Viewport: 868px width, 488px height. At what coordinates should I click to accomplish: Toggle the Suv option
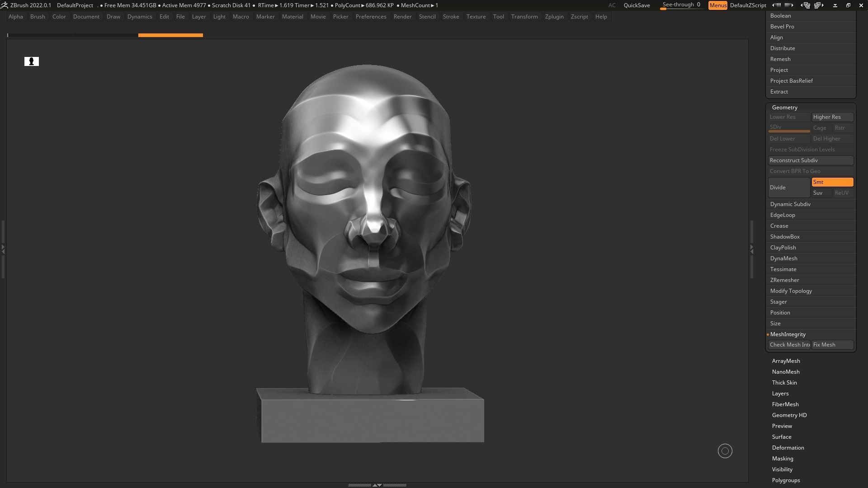click(x=821, y=193)
